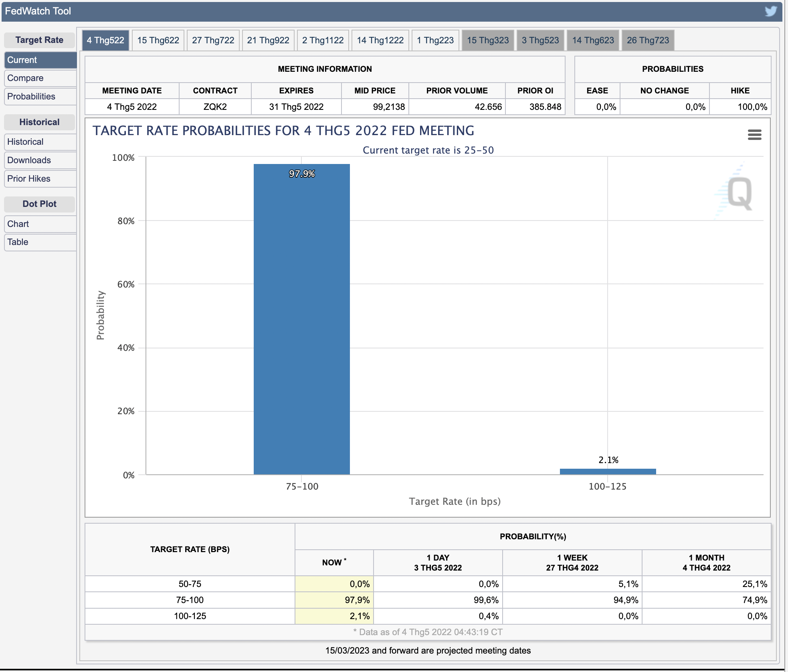Image resolution: width=788 pixels, height=672 pixels.
Task: Click the 31 Thg5 2022 expires cell
Action: point(296,107)
